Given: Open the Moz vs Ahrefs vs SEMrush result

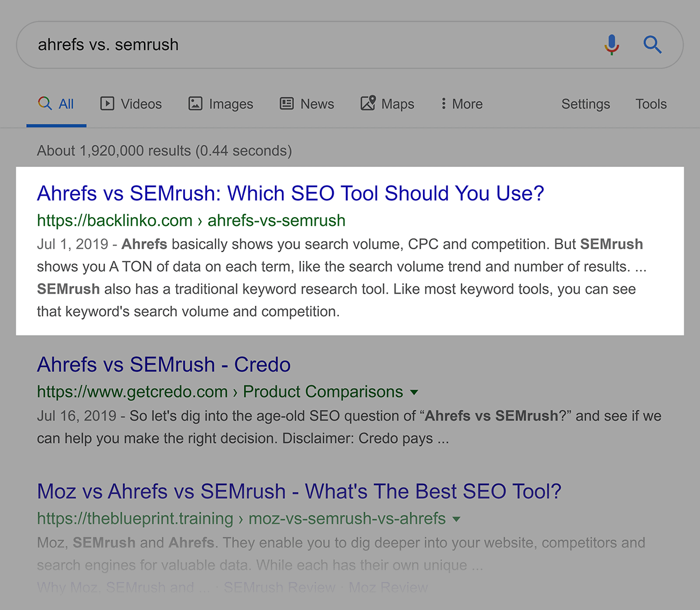Looking at the screenshot, I should [299, 492].
